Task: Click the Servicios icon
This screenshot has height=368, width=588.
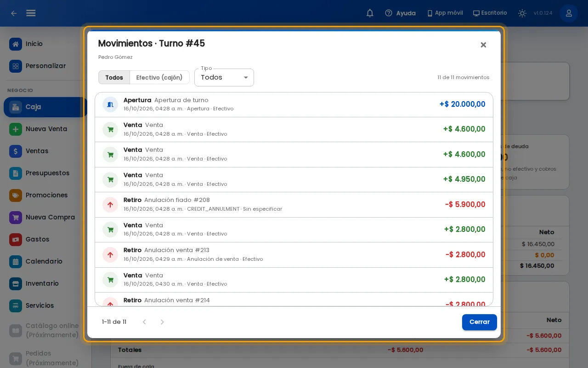Action: [x=16, y=305]
